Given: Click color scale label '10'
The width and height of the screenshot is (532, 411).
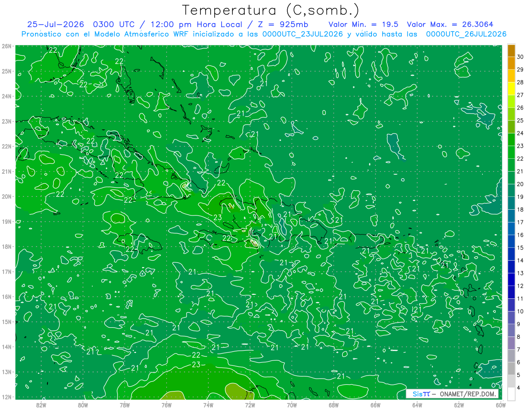Looking at the screenshot, I should click(520, 311).
